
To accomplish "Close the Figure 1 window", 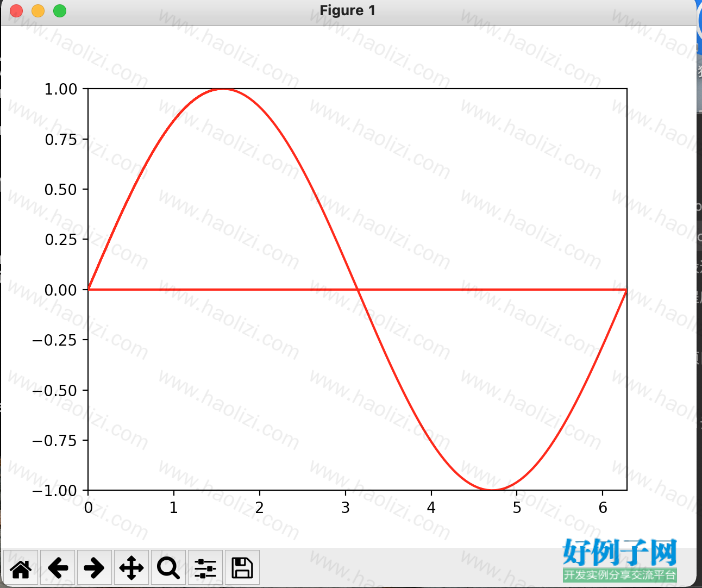I will (16, 11).
